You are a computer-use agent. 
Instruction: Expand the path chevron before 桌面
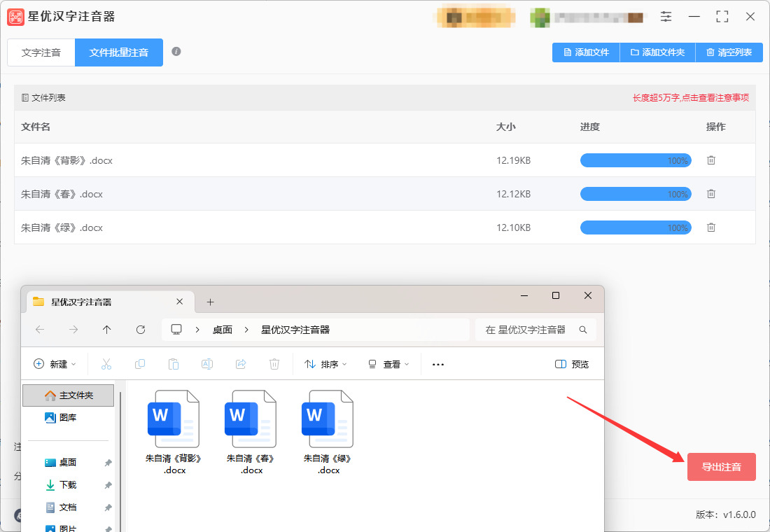click(x=197, y=330)
